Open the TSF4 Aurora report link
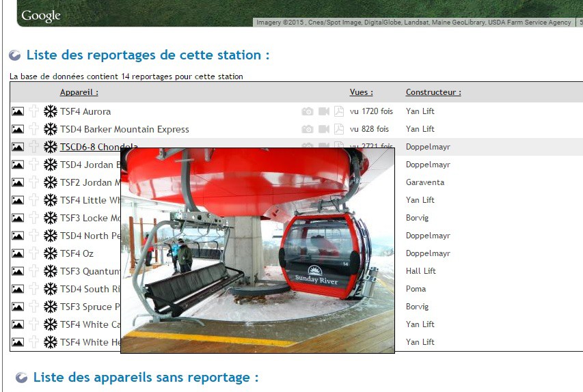This screenshot has height=392, width=583. coord(85,111)
